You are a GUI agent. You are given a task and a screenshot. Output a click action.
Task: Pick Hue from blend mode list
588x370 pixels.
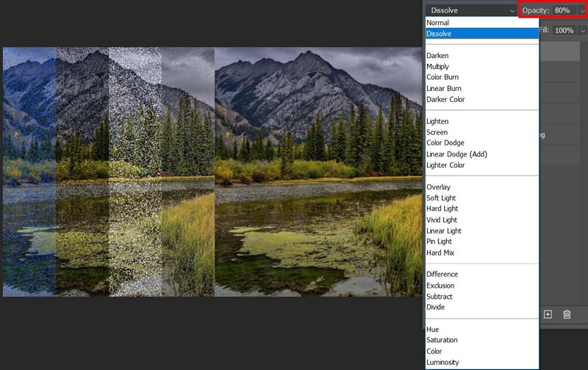tap(433, 330)
